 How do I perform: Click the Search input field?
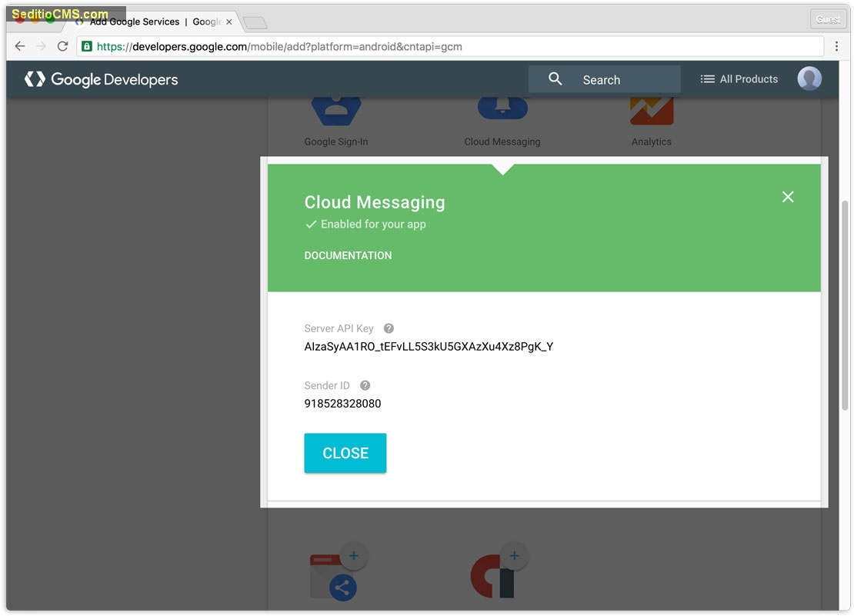605,79
